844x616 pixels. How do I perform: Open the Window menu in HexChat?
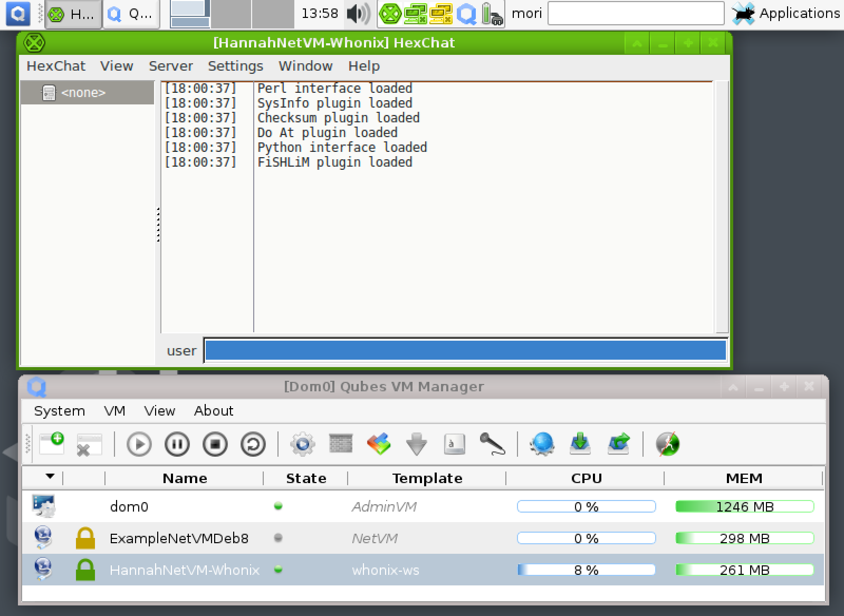click(305, 66)
